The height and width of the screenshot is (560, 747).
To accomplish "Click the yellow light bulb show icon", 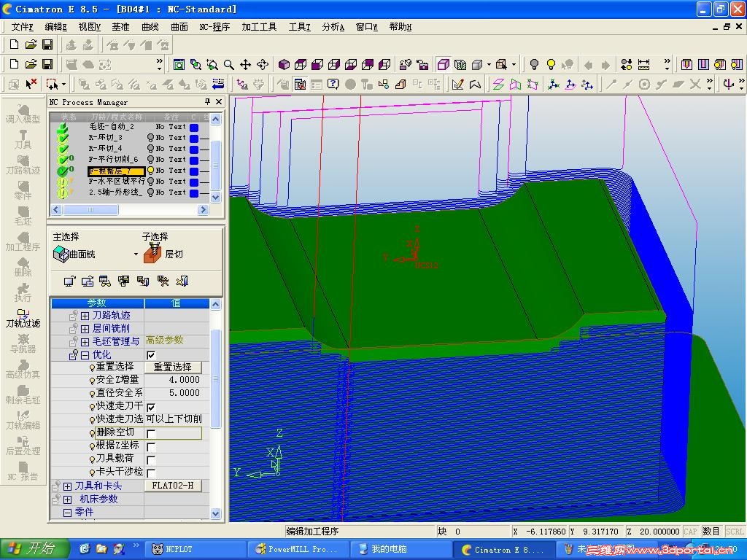I will (x=551, y=64).
